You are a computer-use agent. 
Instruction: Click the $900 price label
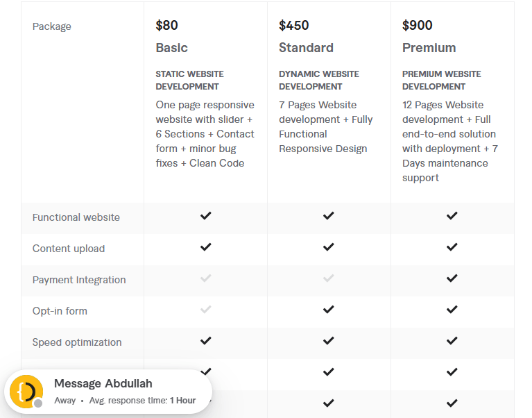(417, 26)
